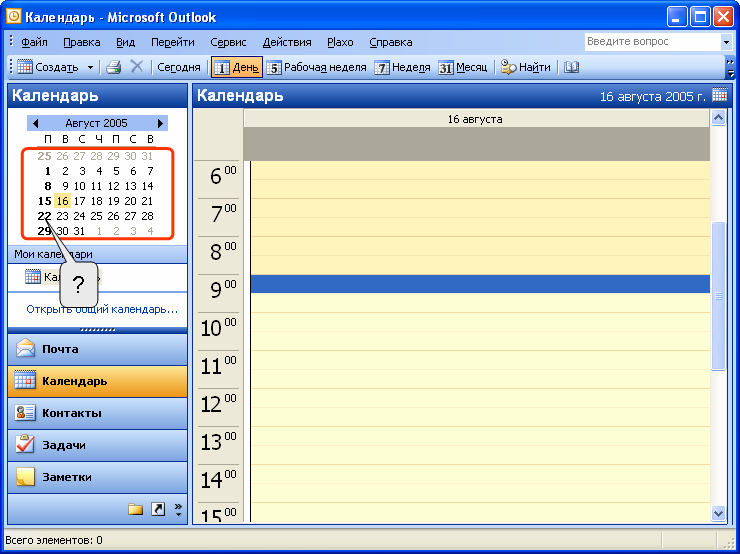Open the Перейти menu
740x554 pixels.
click(x=173, y=42)
